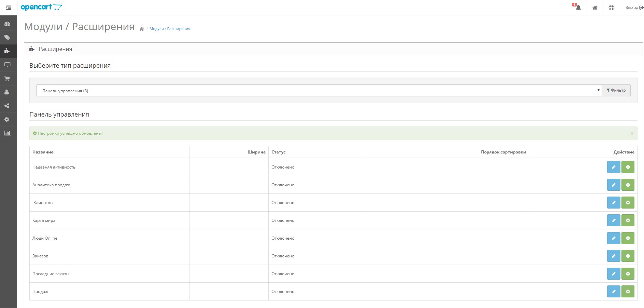Install the Карта мира extension
This screenshot has width=644, height=308.
click(x=628, y=220)
